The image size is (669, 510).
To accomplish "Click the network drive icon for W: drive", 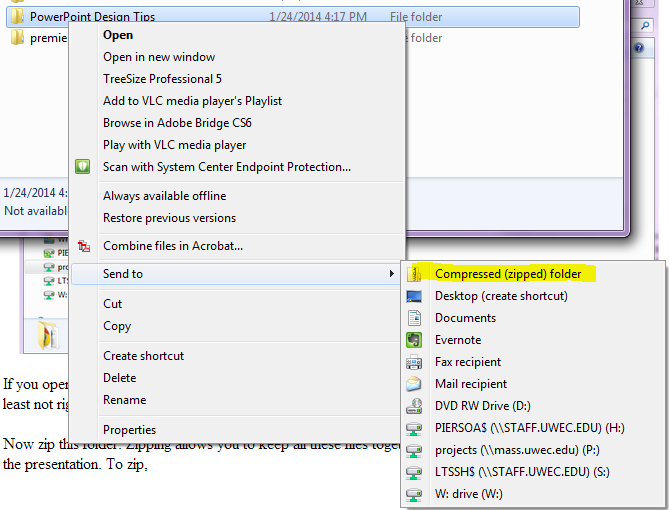I will coord(414,495).
